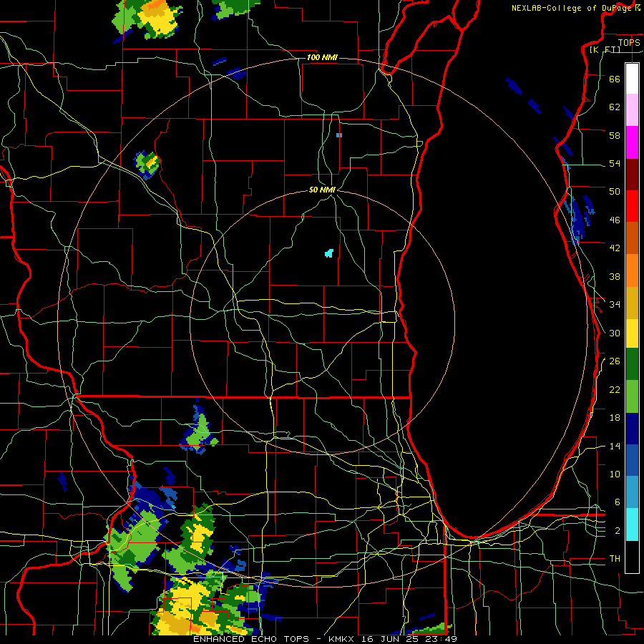Click the Enhanced Echo Tops KMKX caption

pos(325,639)
